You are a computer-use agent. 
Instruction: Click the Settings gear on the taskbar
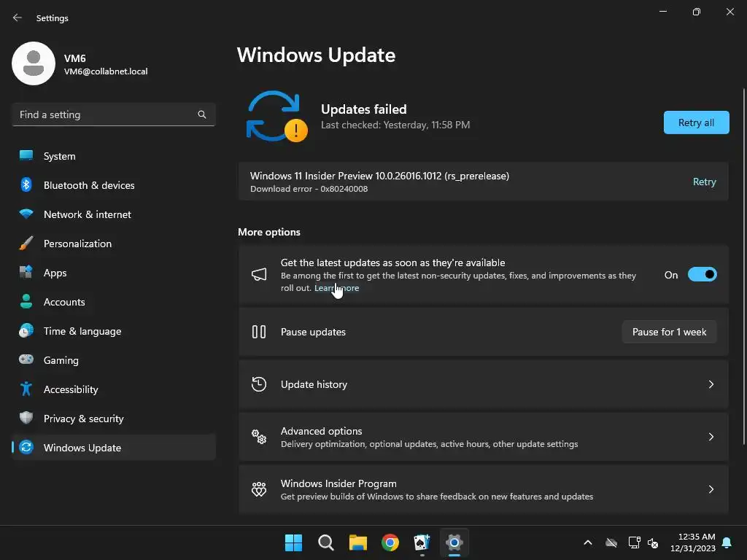pos(454,542)
